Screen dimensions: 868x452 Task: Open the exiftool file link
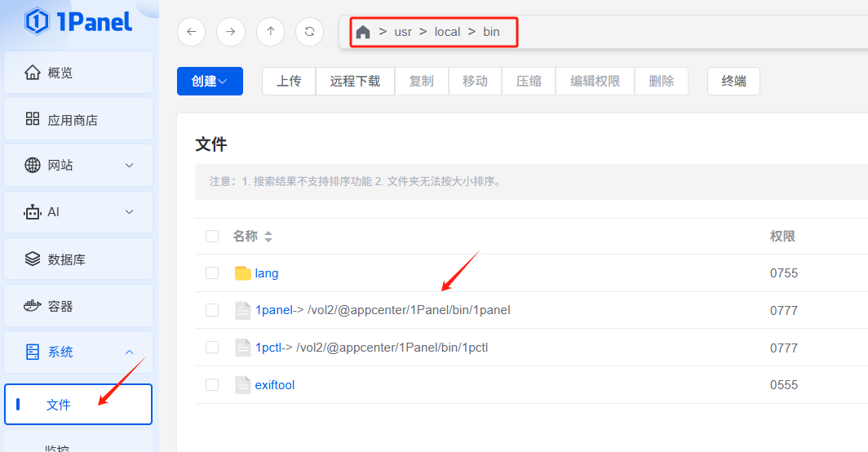point(275,384)
